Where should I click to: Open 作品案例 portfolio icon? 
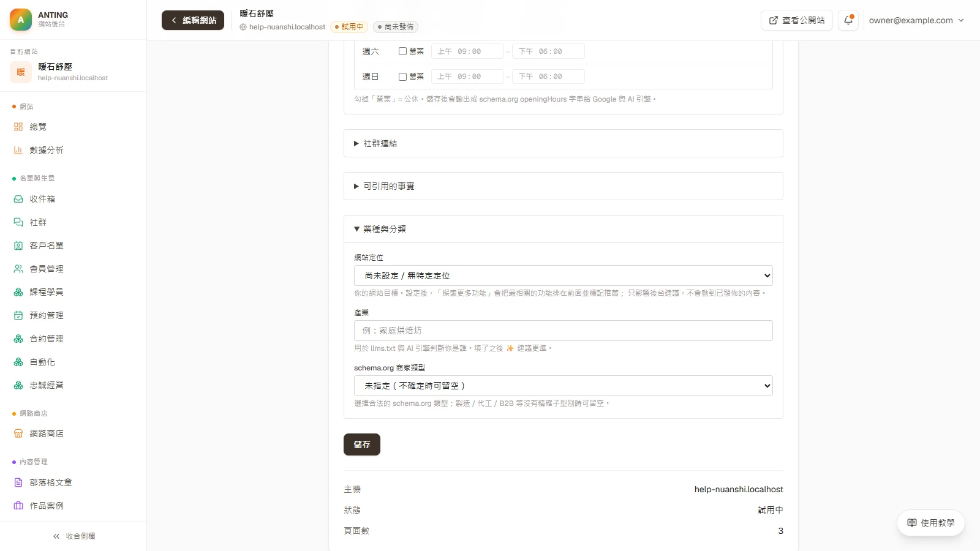18,506
